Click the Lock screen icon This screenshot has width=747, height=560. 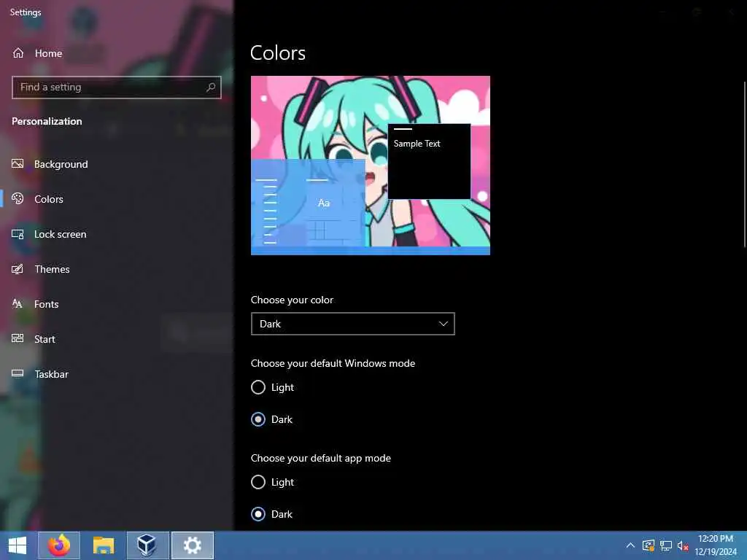tap(18, 234)
